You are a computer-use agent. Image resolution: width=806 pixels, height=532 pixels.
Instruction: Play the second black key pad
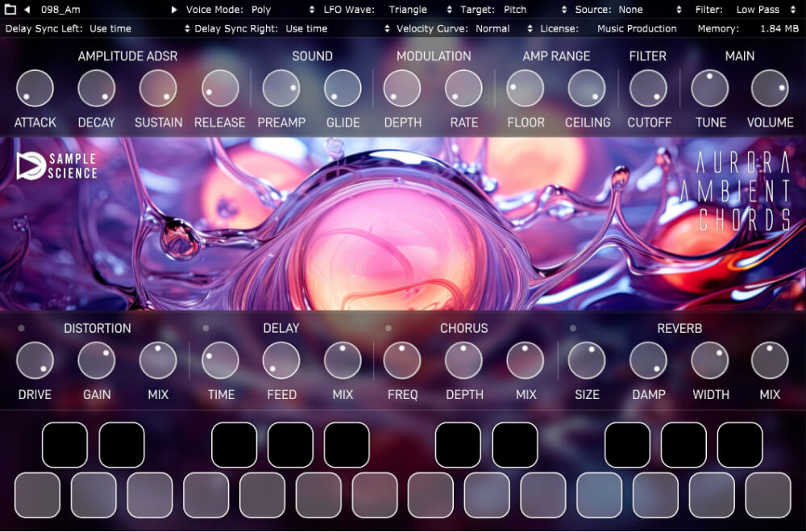coord(122,445)
